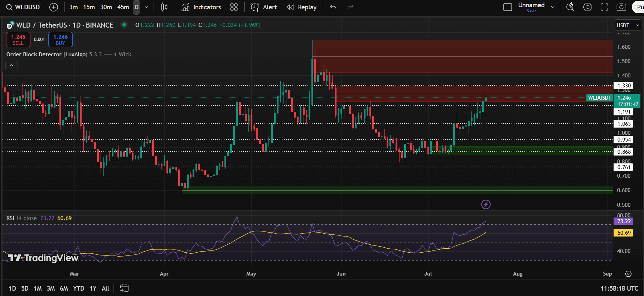Image resolution: width=644 pixels, height=296 pixels.
Task: Open the candlestick chart type icon
Action: tap(164, 7)
